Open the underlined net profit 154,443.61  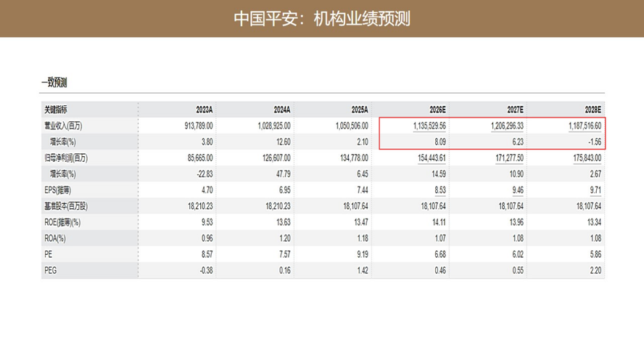[x=432, y=158]
